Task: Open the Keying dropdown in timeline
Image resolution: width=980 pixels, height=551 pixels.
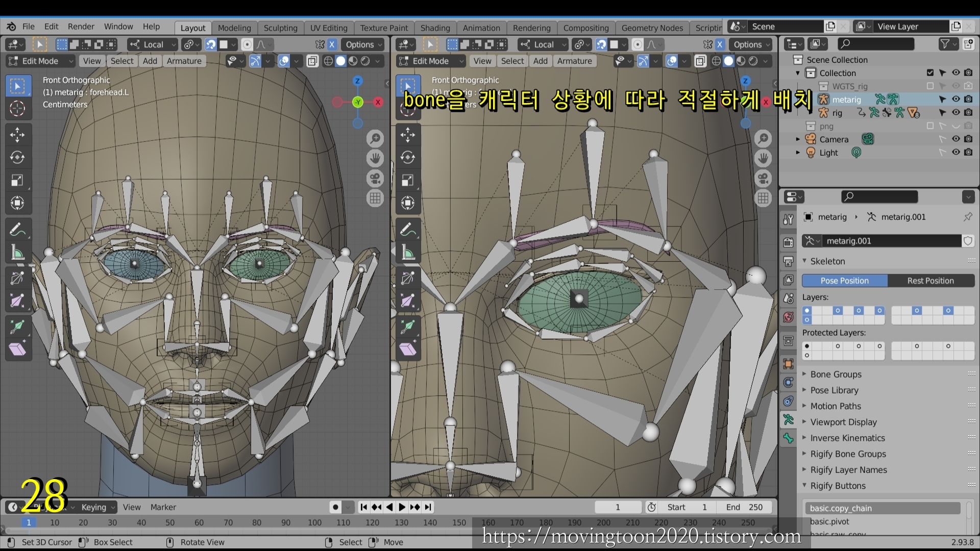Action: (x=98, y=507)
